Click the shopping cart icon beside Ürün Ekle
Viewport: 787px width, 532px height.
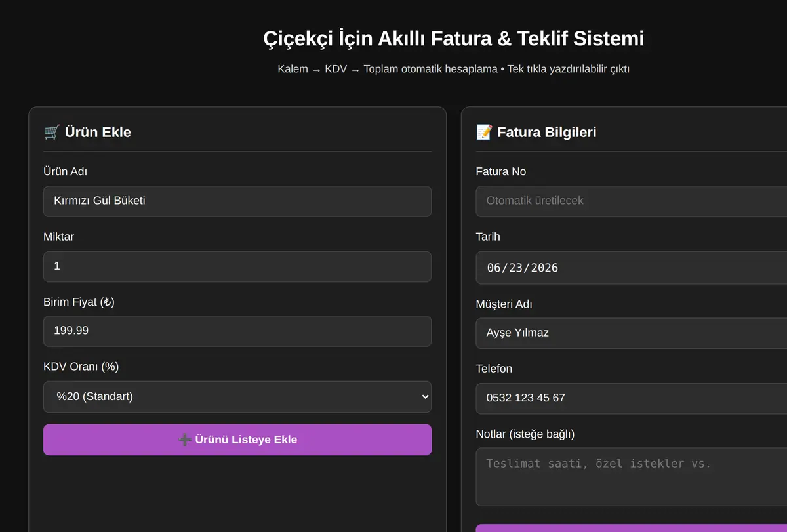[x=52, y=133]
